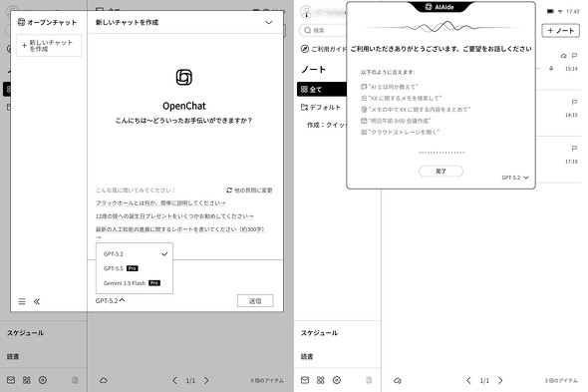Screen dimensions: 588x392
Task: Click the OpenChat logo icon
Action: 184,77
